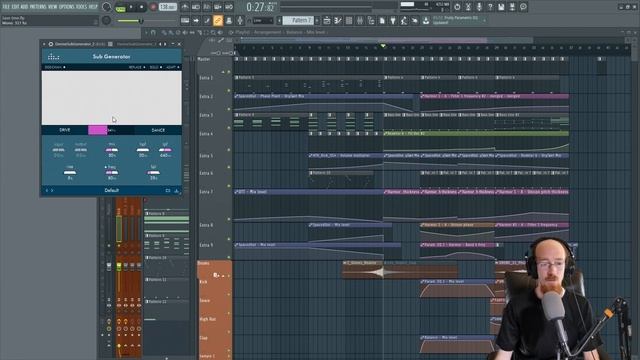
Task: Open the playlist options arrow menu
Action: point(147,32)
